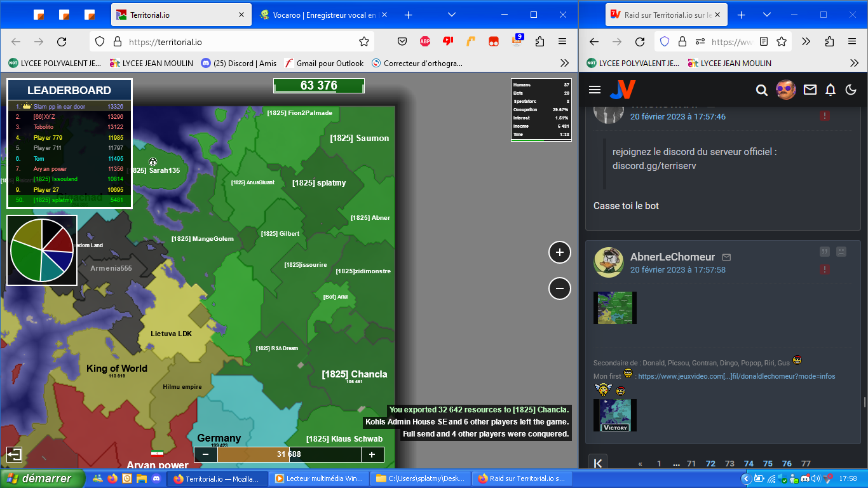Quote the AbnerLeChomeur post

pyautogui.click(x=824, y=252)
